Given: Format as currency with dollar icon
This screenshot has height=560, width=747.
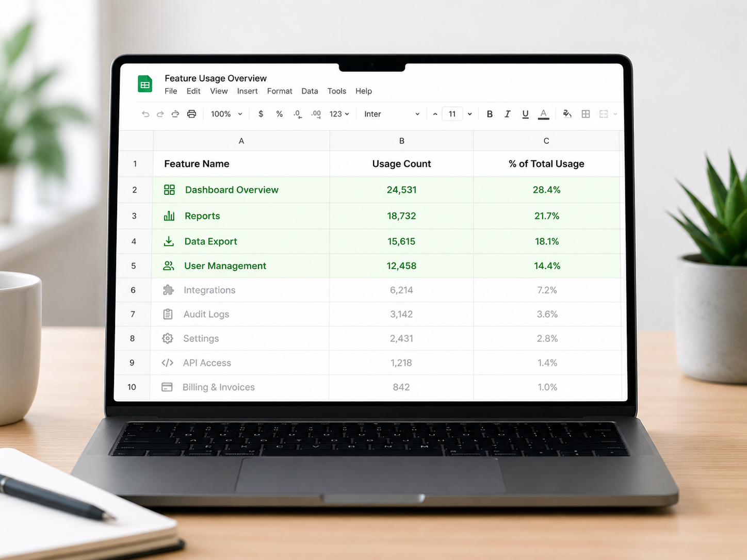Looking at the screenshot, I should tap(261, 114).
